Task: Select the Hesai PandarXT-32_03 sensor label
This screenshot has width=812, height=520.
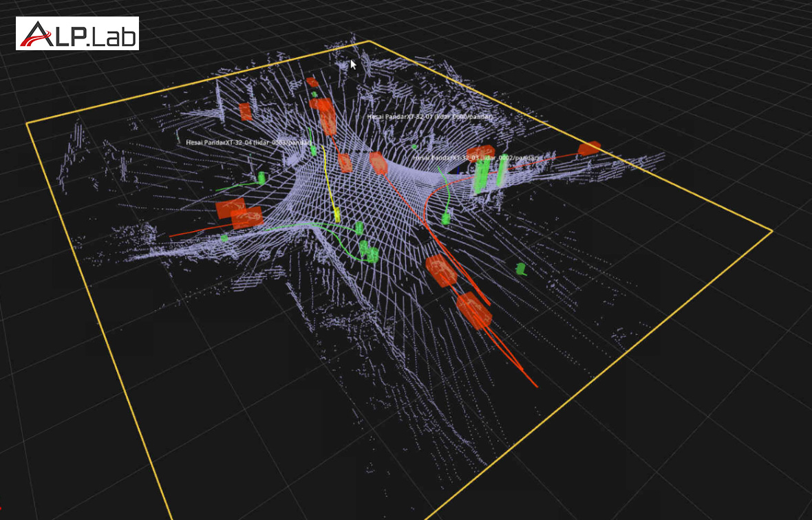Action: coord(476,158)
